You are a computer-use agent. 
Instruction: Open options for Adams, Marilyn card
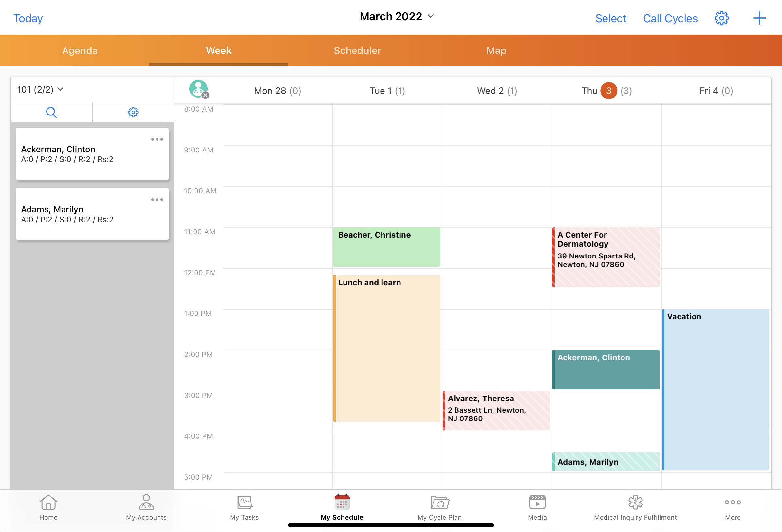click(x=157, y=199)
